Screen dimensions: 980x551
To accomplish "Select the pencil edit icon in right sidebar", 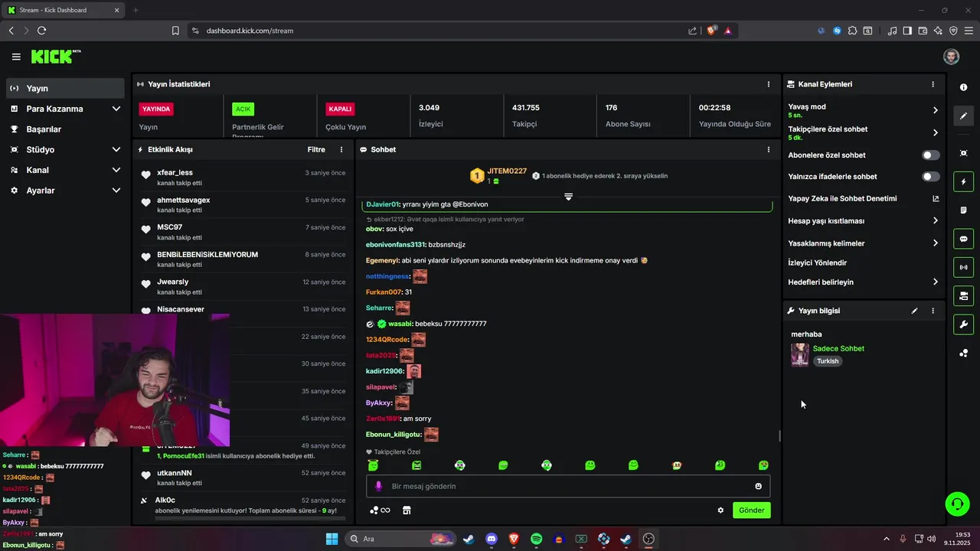I will 963,116.
